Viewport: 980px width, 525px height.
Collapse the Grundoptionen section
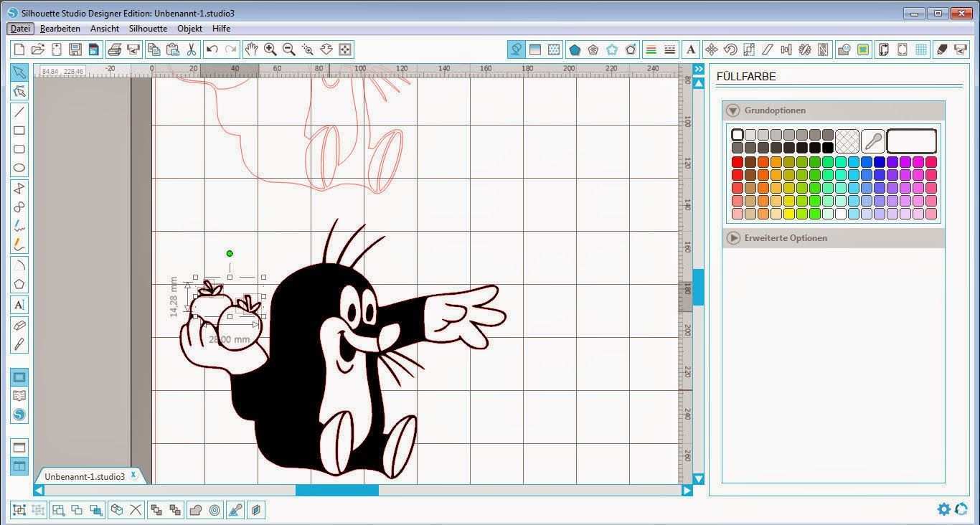click(x=732, y=110)
